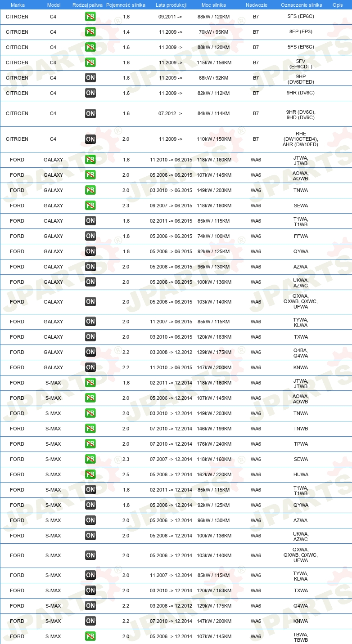Click ON icon in Ford Galaxy KNWA row
Screen dimensions: 352x644
coord(90,367)
